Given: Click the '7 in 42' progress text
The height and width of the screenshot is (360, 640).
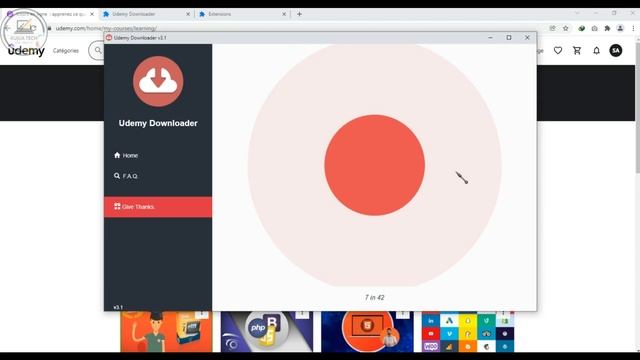Looking at the screenshot, I should pyautogui.click(x=374, y=297).
